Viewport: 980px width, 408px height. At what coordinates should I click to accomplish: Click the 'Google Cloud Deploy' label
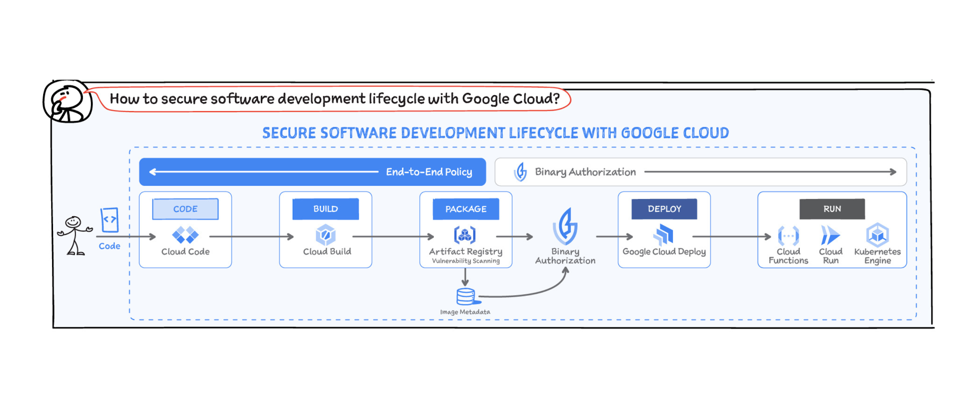(x=664, y=251)
